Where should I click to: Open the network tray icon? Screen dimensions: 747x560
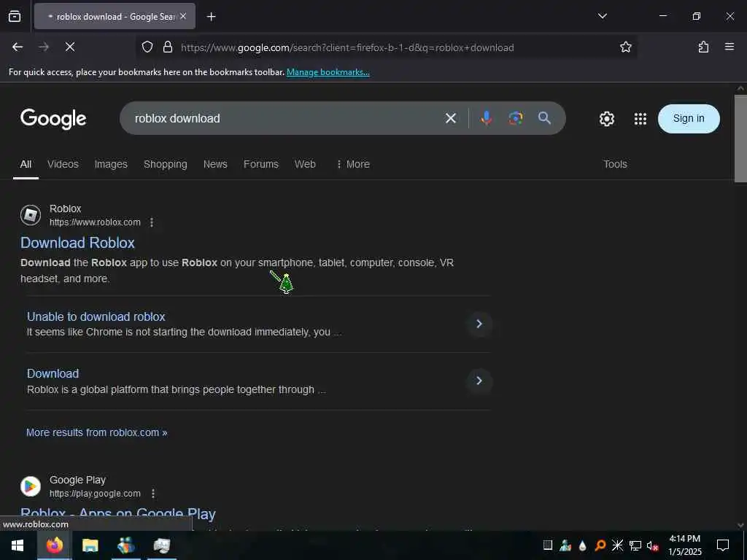(635, 545)
